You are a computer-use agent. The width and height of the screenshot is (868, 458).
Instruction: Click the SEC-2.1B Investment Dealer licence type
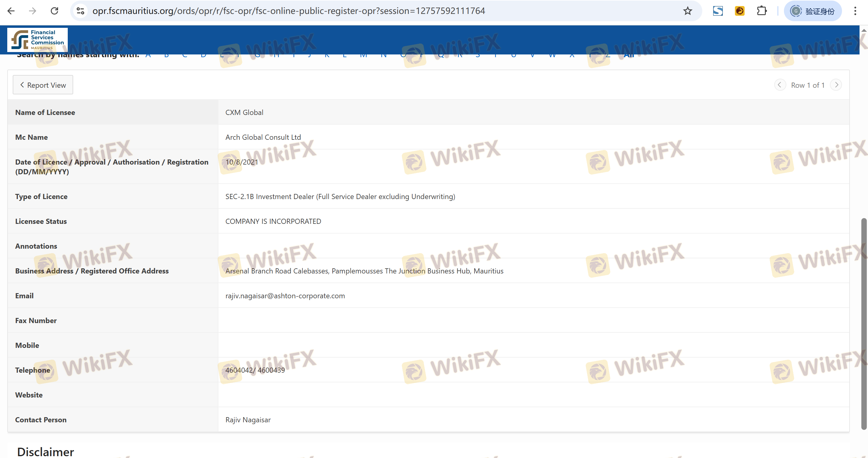(x=340, y=197)
